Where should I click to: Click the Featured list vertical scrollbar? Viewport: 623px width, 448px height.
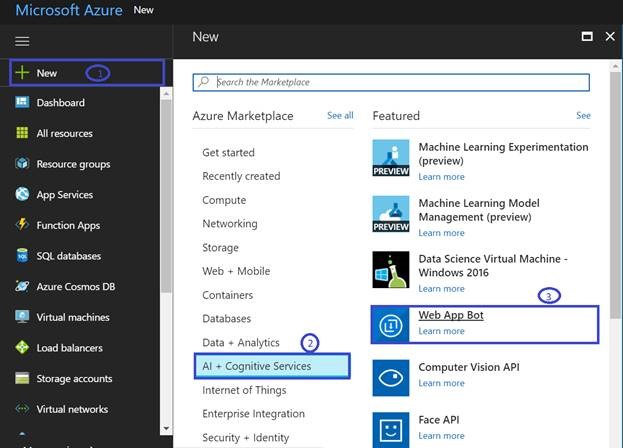613,200
